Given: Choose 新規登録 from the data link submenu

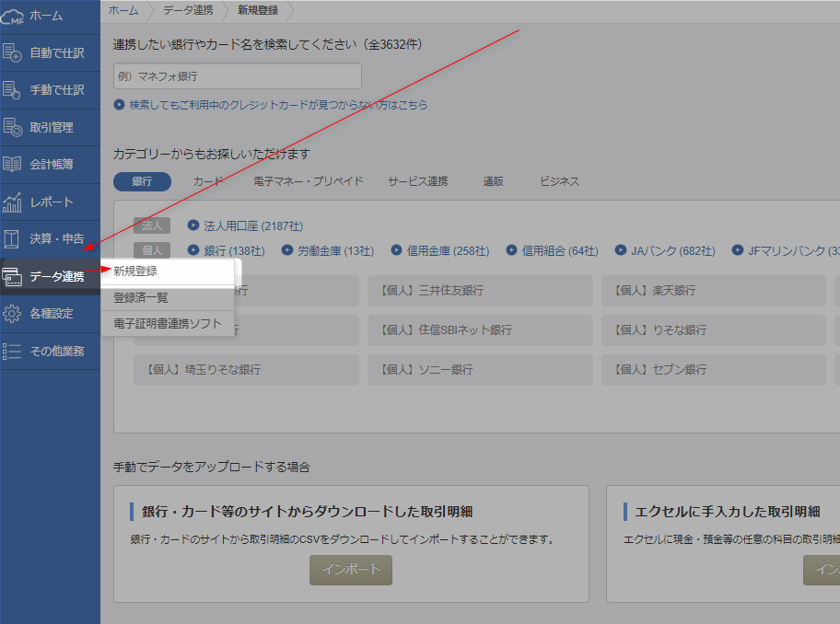Looking at the screenshot, I should pos(135,272).
